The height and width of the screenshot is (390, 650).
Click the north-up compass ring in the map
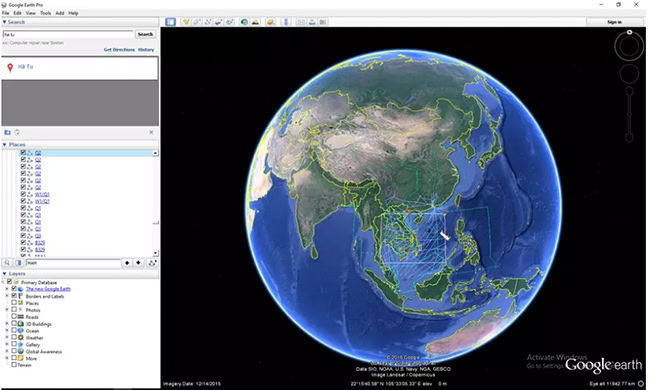tap(629, 46)
